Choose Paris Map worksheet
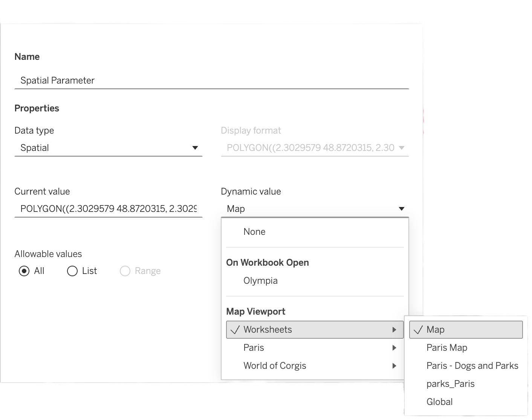Image resolution: width=532 pixels, height=420 pixels. [446, 348]
